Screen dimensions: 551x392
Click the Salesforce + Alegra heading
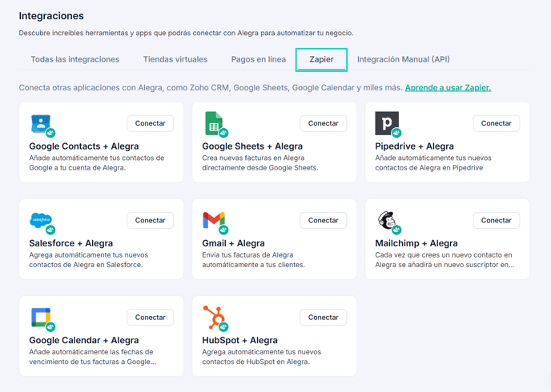(71, 243)
